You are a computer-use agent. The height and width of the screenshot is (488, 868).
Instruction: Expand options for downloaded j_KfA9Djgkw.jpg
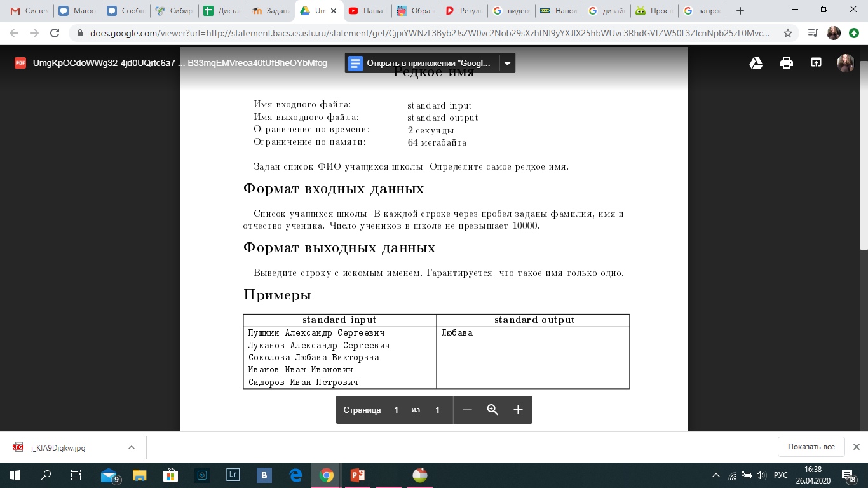(132, 447)
